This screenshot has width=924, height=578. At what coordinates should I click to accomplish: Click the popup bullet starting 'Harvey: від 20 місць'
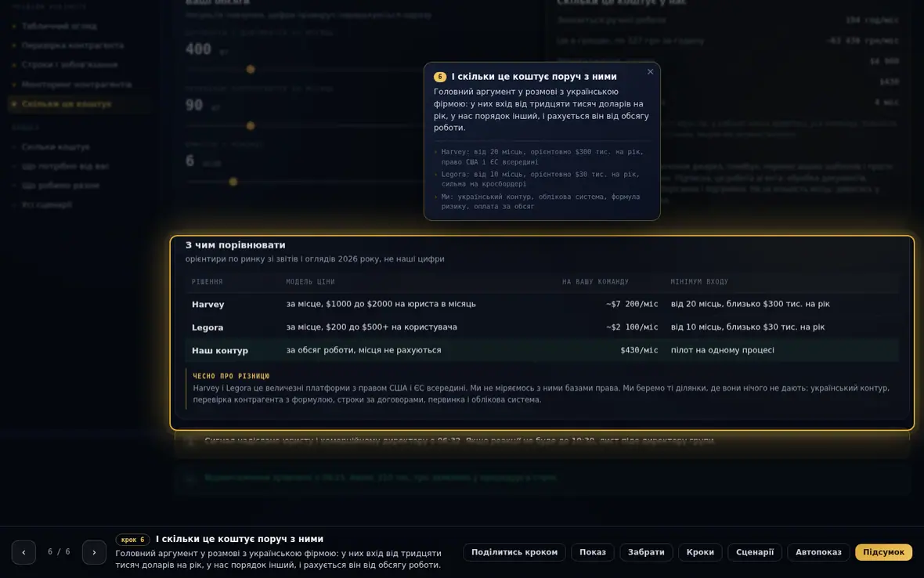coord(542,157)
